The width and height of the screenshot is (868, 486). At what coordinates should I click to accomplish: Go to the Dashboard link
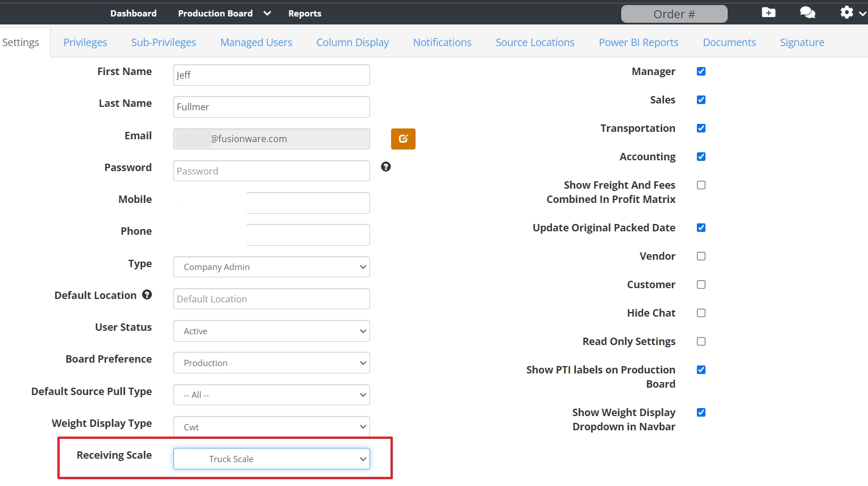[133, 13]
